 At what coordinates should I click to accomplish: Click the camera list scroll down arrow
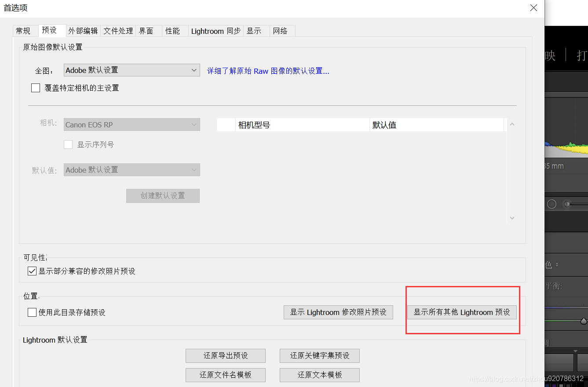tap(512, 218)
